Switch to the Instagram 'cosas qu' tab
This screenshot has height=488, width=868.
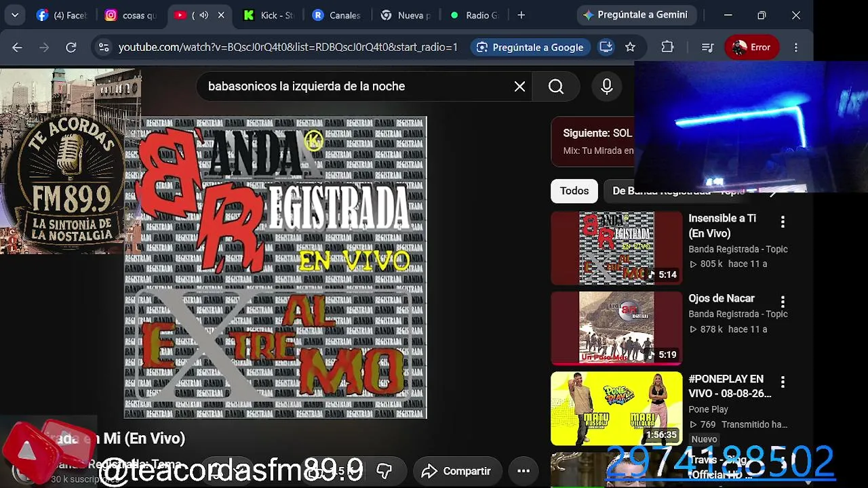point(130,15)
